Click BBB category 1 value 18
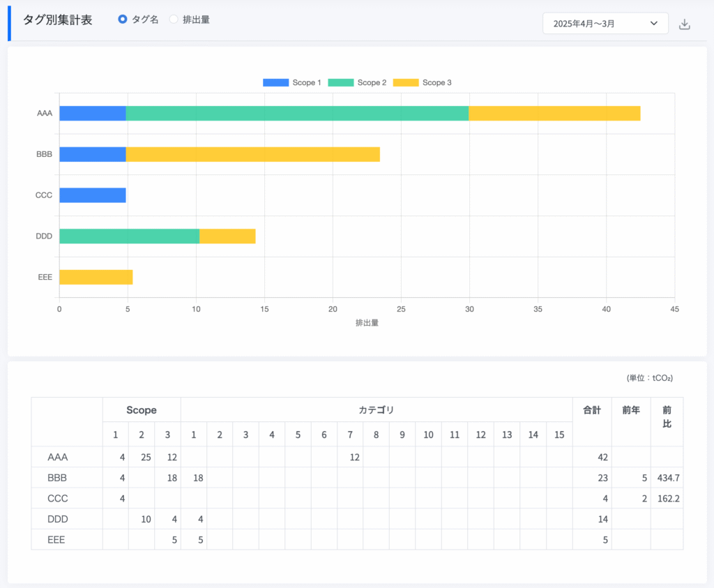714x588 pixels. click(x=198, y=478)
